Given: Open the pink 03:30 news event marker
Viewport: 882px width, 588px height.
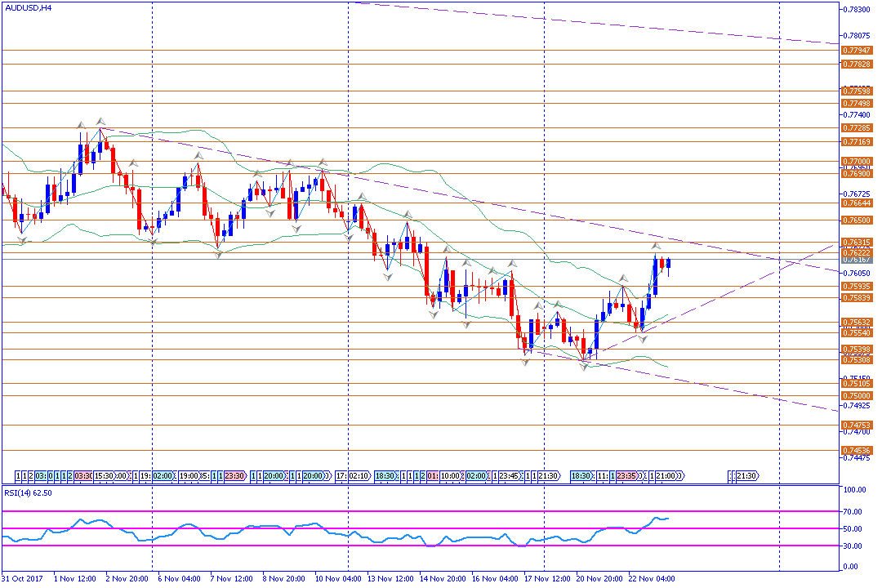Looking at the screenshot, I should point(83,477).
